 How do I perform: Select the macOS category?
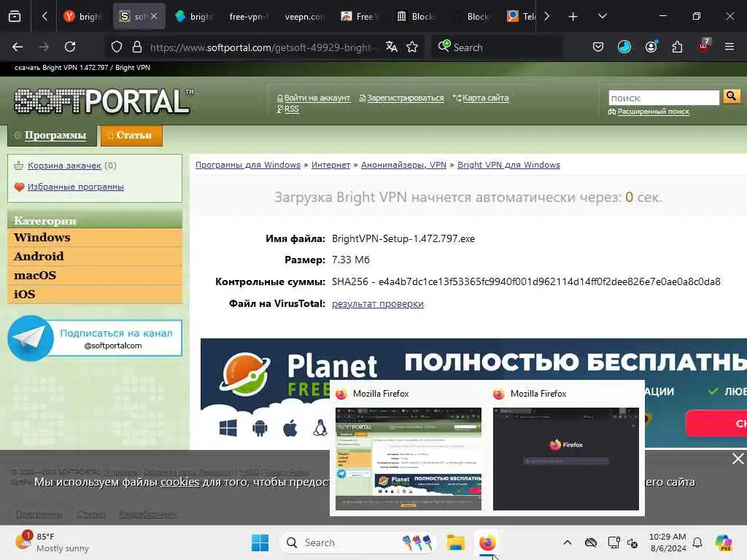[95, 275]
